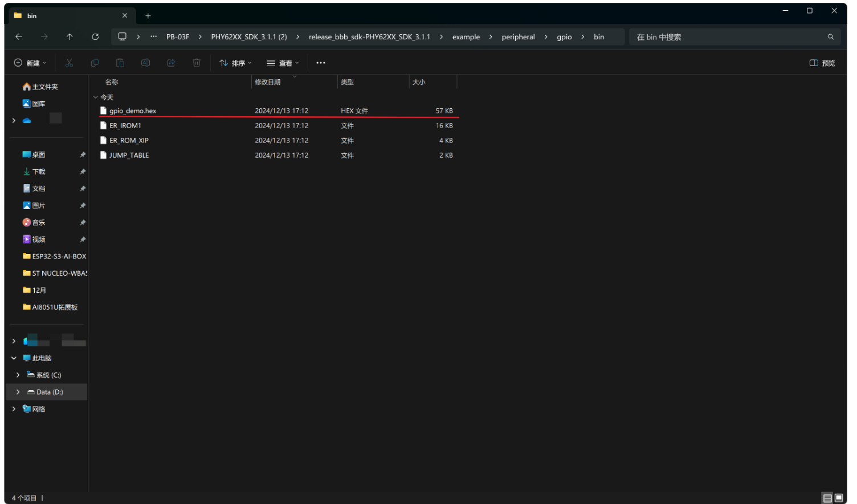
Task: Click release_bbb_sdk-PHY62XX_SDK_3.1.1 breadcrumb
Action: coord(369,36)
